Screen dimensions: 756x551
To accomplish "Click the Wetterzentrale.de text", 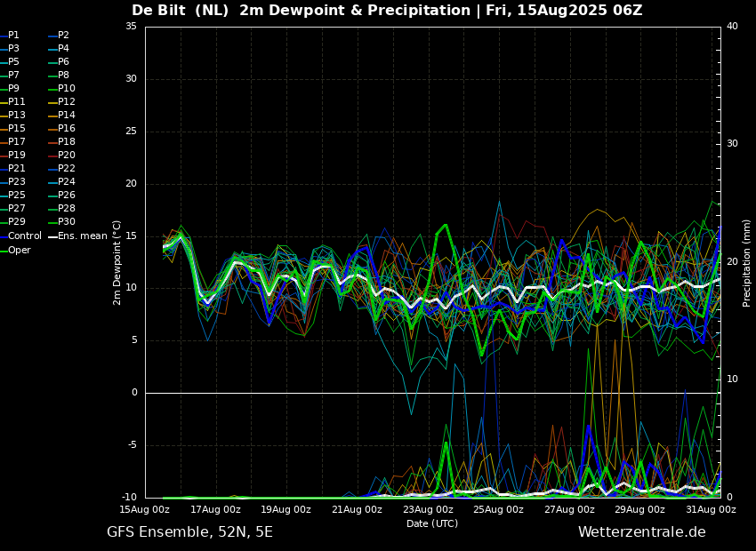I will pyautogui.click(x=642, y=532).
